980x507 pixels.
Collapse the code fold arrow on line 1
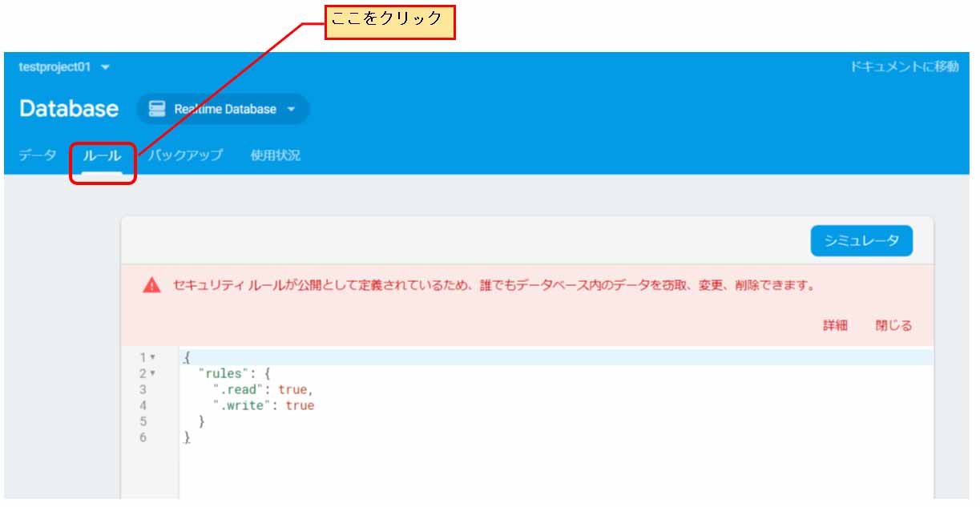152,357
